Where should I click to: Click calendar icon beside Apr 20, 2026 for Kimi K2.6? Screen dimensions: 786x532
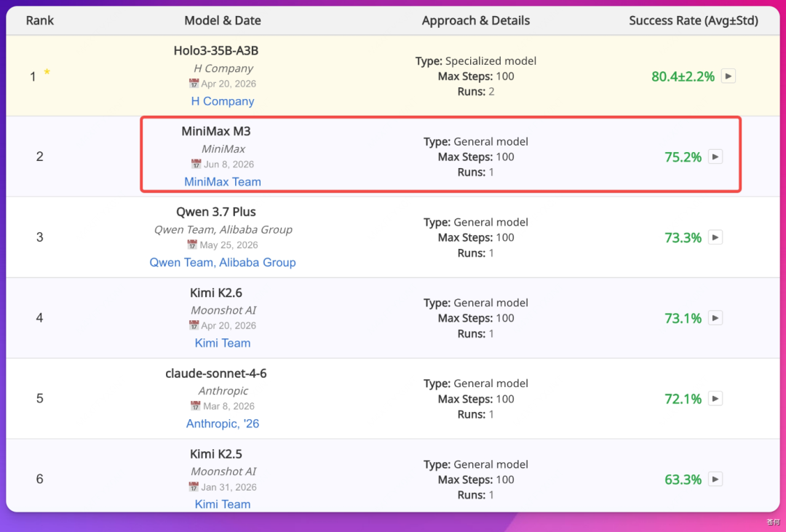194,325
